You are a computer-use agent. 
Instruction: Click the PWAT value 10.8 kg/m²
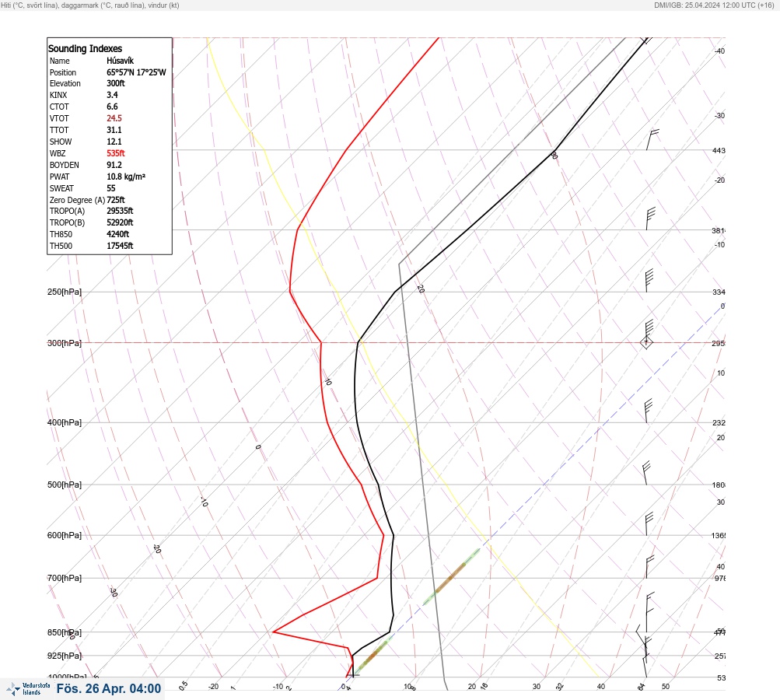pos(126,177)
